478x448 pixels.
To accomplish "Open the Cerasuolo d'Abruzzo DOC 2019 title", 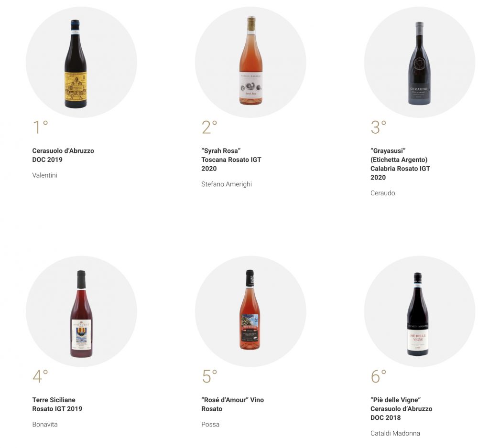I will click(63, 155).
